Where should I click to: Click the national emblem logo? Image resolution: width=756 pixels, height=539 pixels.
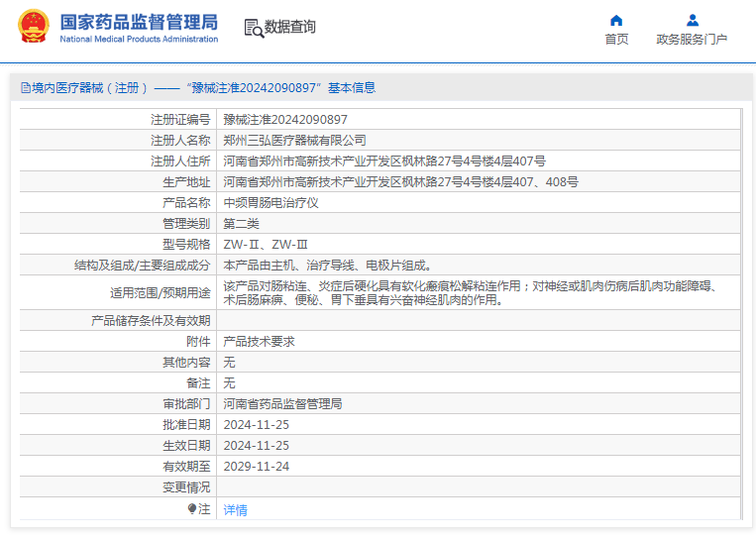34,27
